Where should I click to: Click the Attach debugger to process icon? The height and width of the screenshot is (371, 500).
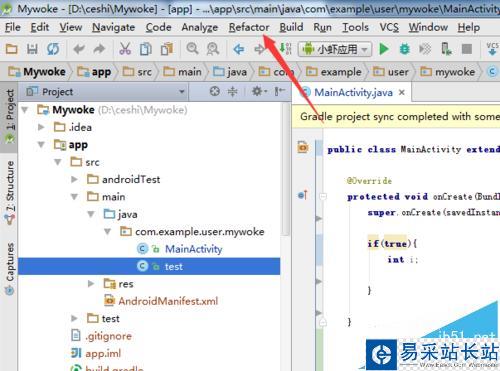coord(446,49)
